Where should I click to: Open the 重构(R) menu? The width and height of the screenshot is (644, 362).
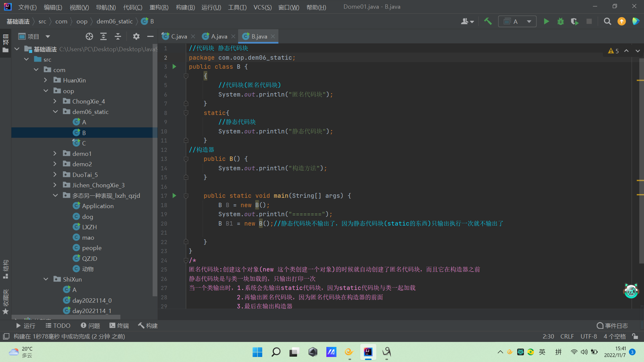click(159, 7)
